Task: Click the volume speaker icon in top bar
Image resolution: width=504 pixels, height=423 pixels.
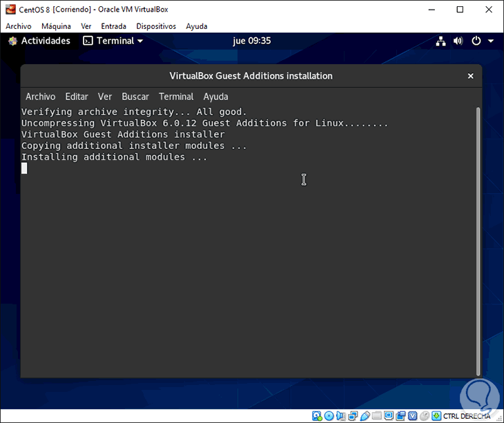Action: coord(458,41)
